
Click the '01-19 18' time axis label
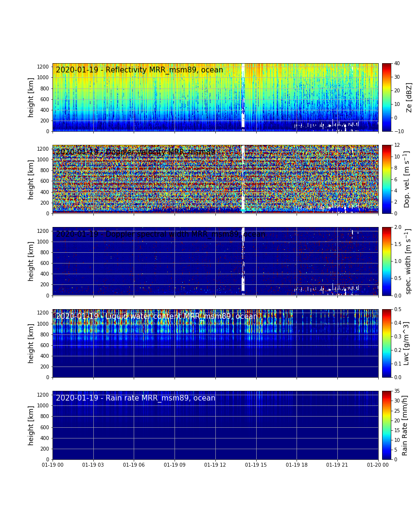click(297, 466)
